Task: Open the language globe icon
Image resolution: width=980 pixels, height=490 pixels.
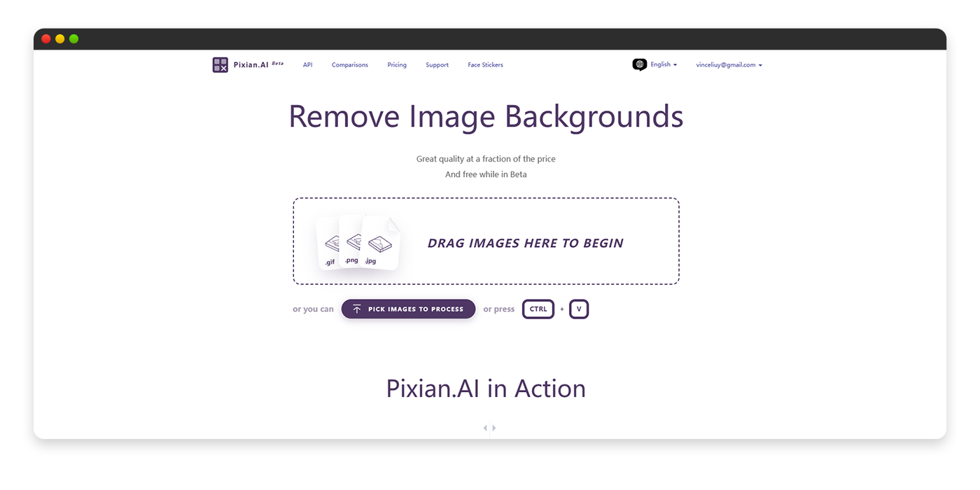Action: 639,64
